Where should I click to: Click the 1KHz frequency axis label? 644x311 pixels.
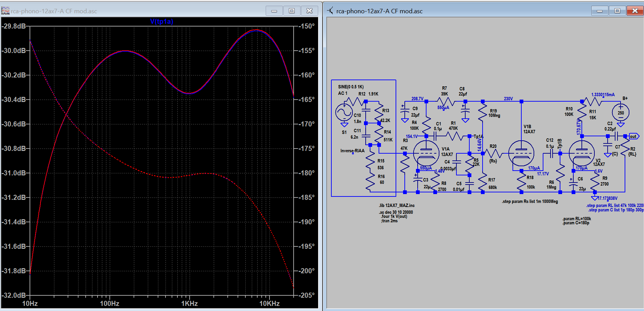[x=189, y=303]
